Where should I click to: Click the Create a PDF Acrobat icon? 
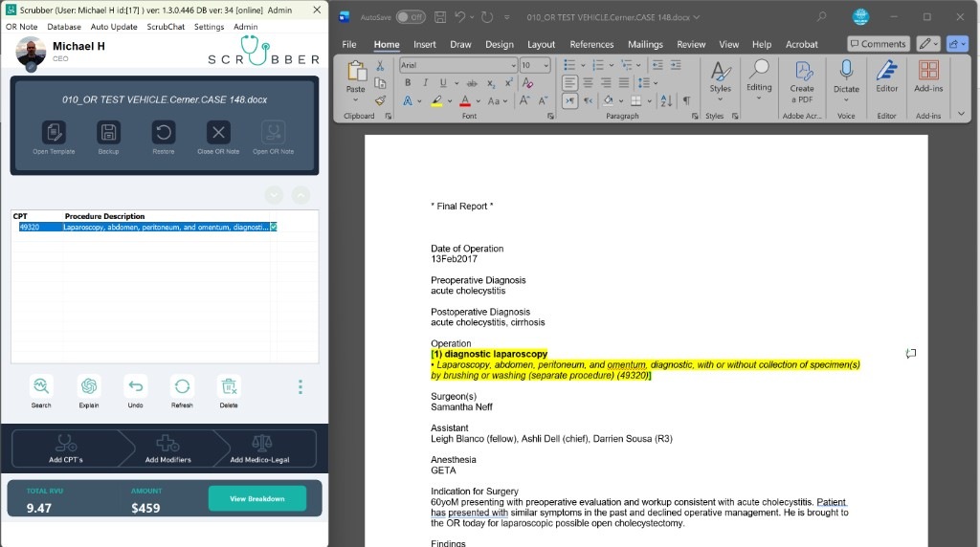[x=803, y=81]
